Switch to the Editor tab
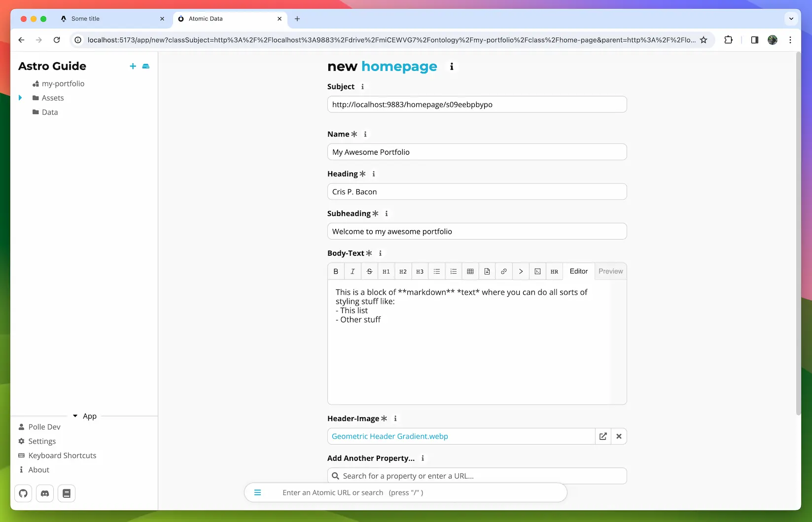812x522 pixels. 579,272
